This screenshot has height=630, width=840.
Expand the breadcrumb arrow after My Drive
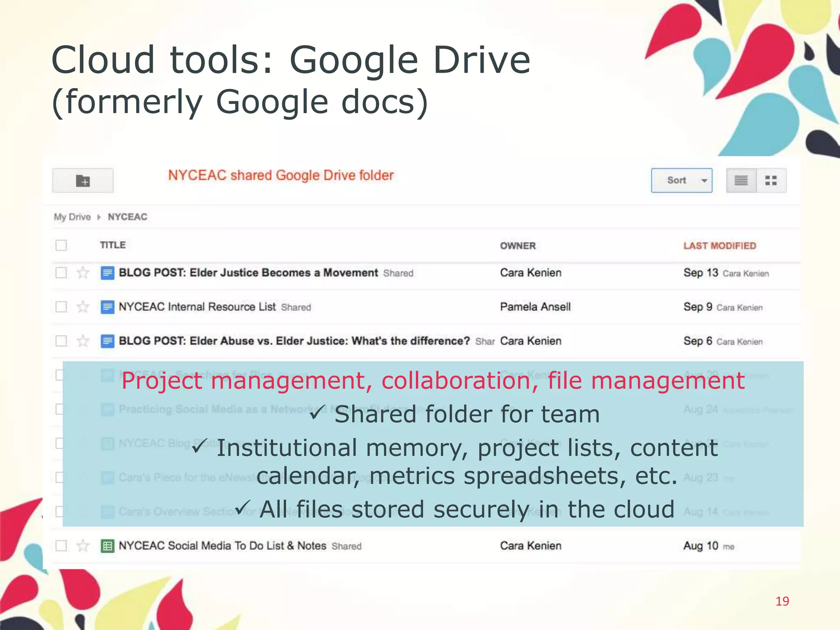(99, 217)
